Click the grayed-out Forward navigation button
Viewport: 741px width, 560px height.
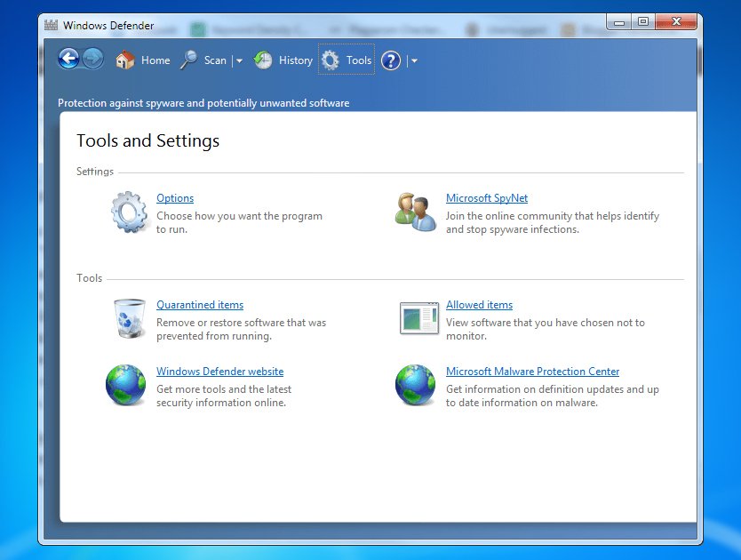[92, 59]
